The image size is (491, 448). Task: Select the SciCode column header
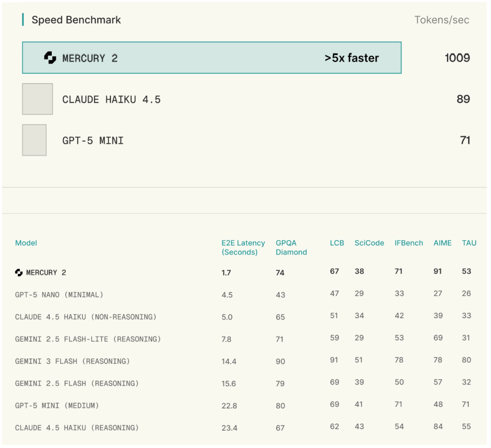point(369,243)
